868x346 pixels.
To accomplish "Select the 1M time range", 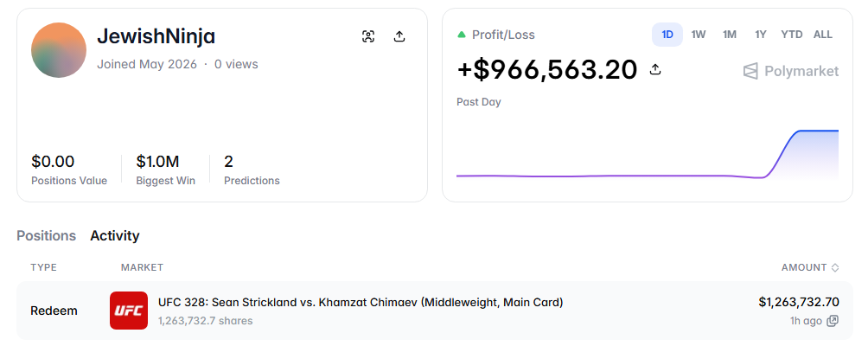I will 730,35.
